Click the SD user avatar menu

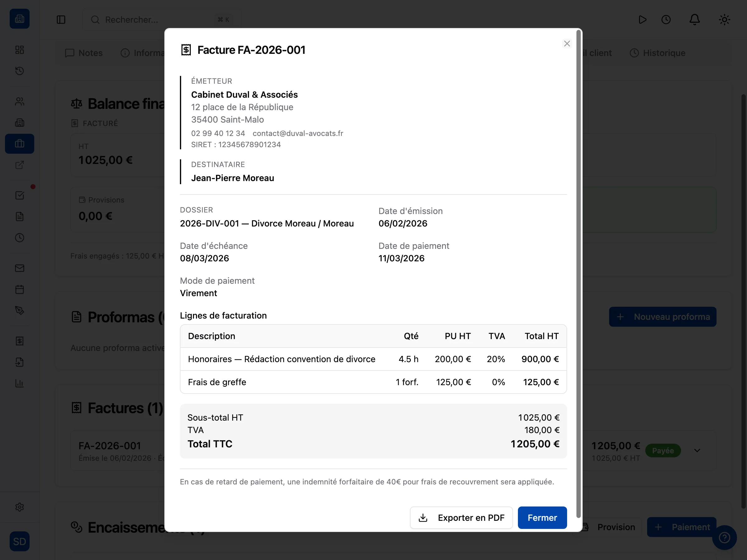pos(20,541)
